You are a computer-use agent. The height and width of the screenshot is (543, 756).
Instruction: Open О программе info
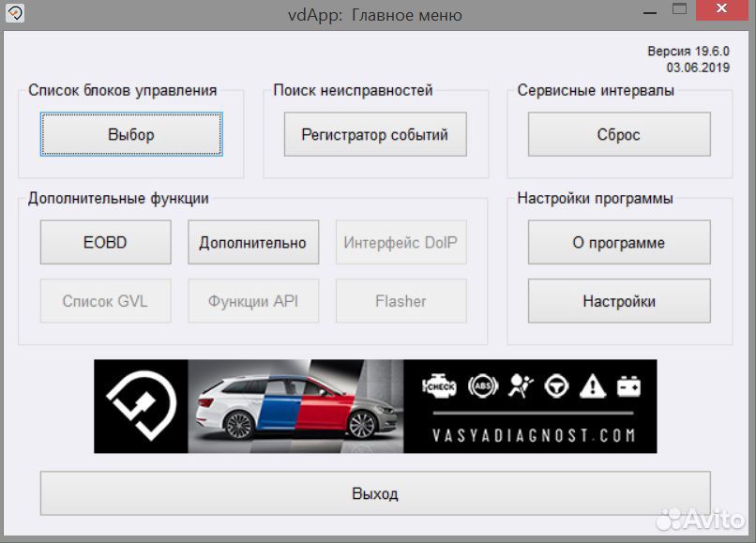(619, 243)
